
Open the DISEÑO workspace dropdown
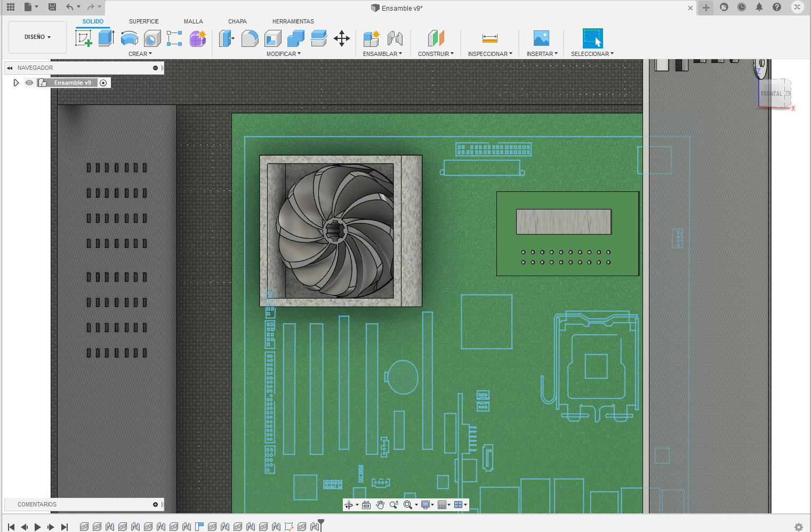click(x=37, y=37)
